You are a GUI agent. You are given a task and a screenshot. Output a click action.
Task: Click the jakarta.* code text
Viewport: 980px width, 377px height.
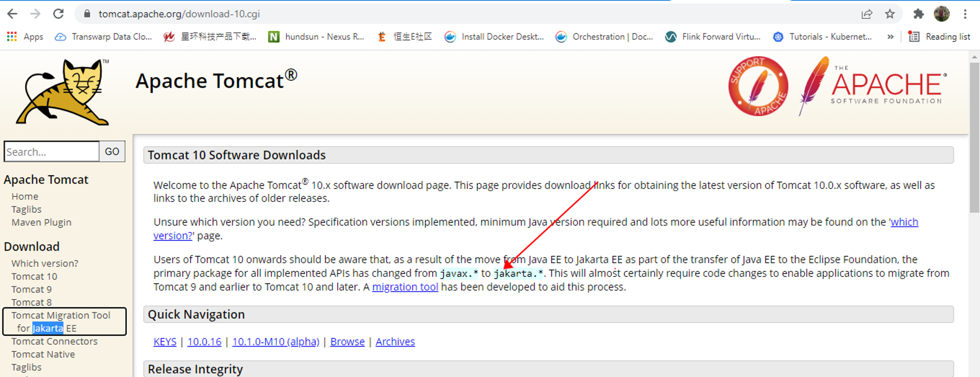518,274
